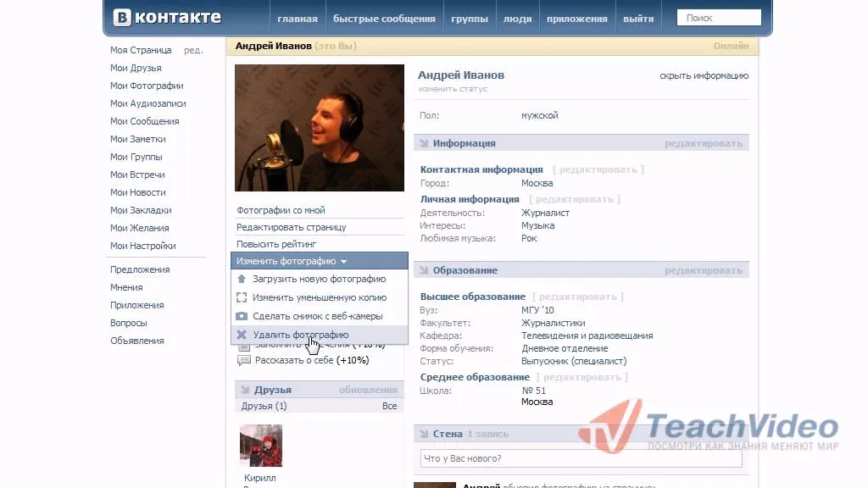Collapse the Друзья section arrow

(245, 390)
